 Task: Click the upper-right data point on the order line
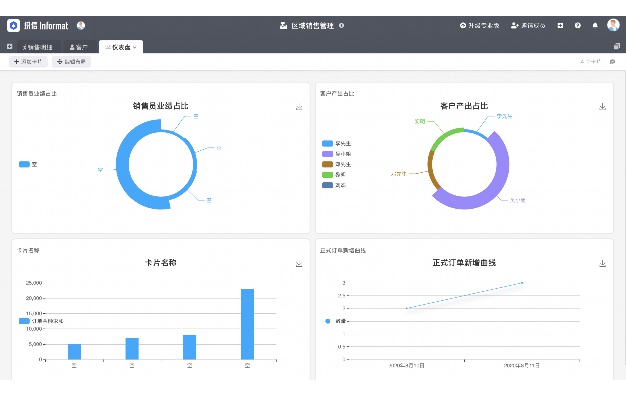pyautogui.click(x=522, y=283)
